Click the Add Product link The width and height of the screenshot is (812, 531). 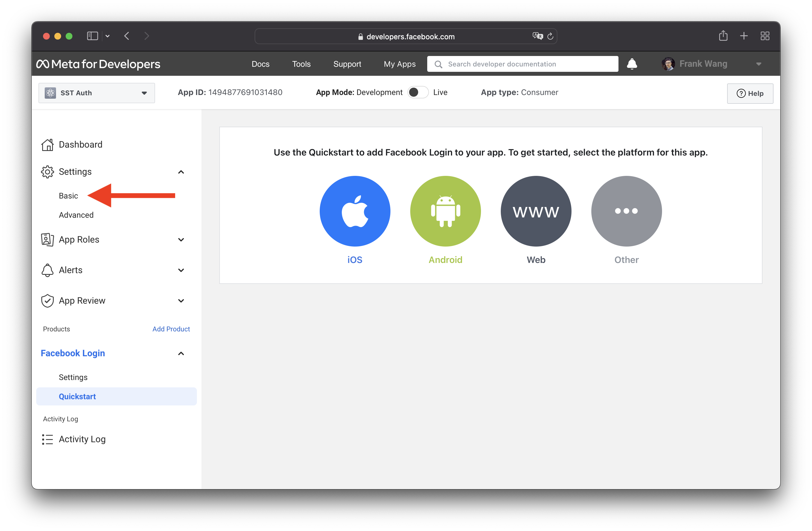(x=171, y=329)
